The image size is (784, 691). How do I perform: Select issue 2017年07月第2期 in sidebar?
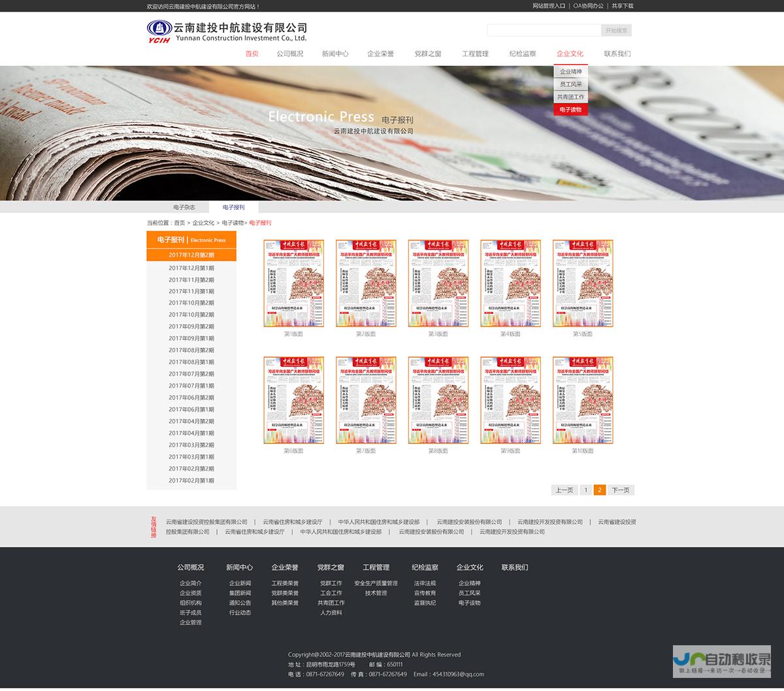(191, 374)
